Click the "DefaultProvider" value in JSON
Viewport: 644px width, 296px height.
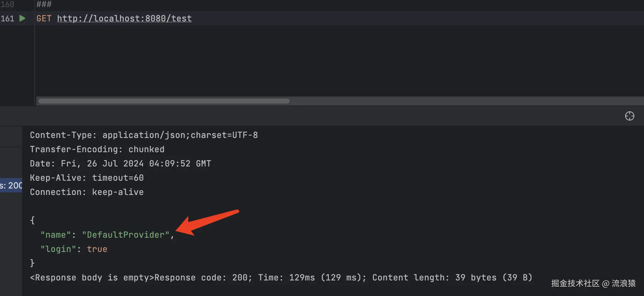126,235
